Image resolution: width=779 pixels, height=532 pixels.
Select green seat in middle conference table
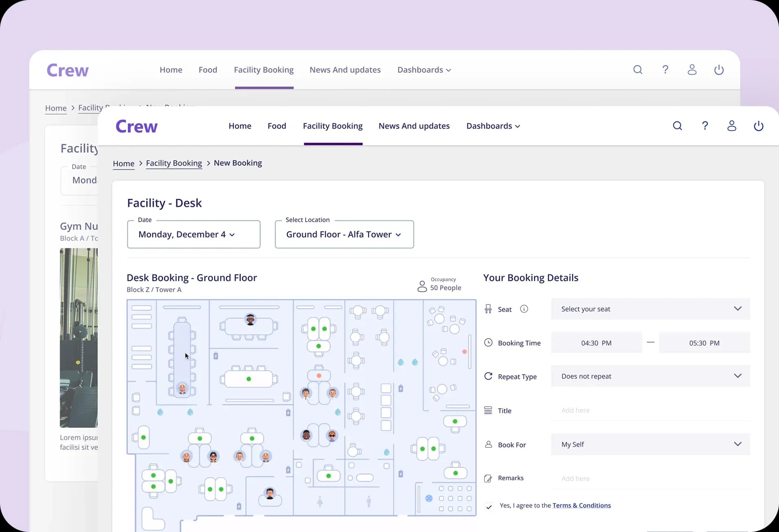click(x=249, y=379)
